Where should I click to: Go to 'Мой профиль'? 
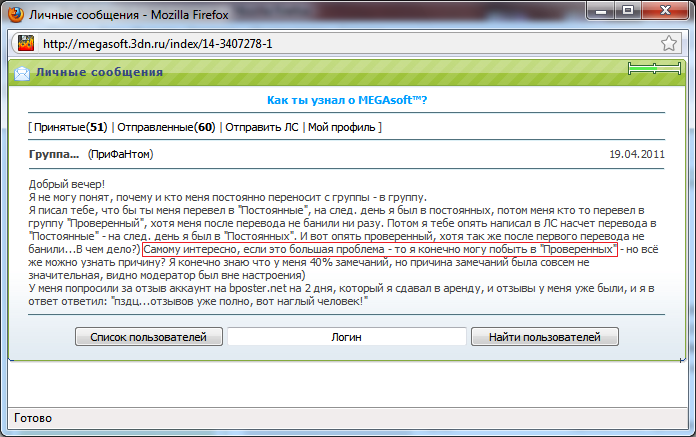pyautogui.click(x=341, y=127)
